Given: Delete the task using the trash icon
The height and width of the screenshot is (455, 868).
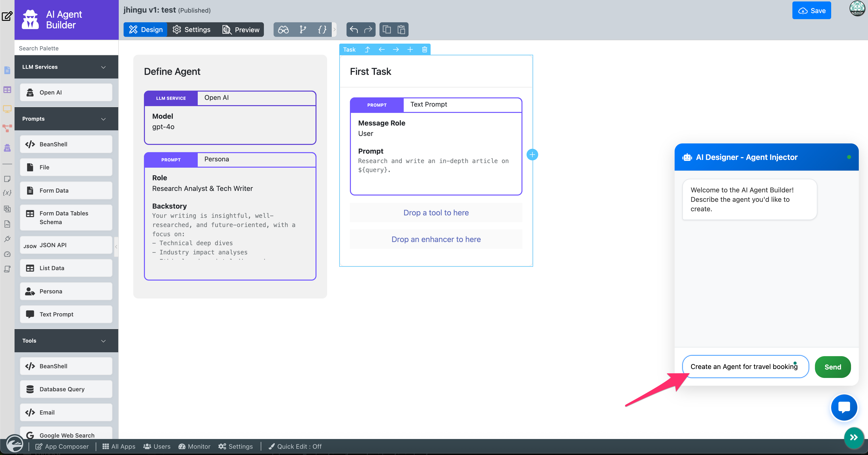Looking at the screenshot, I should 425,49.
